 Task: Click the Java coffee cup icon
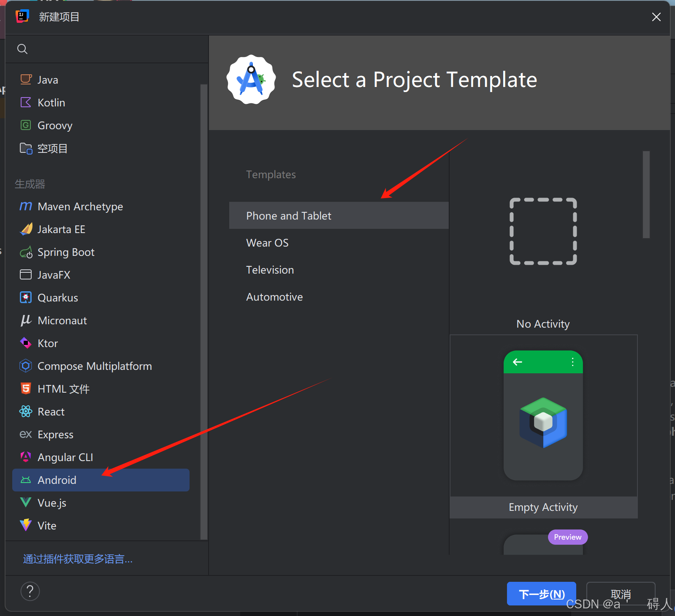[26, 79]
